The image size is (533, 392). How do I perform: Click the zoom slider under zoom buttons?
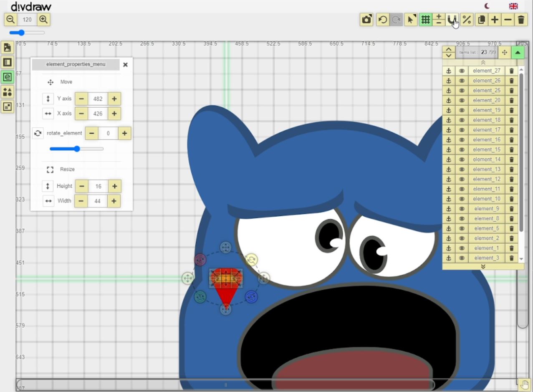click(27, 33)
